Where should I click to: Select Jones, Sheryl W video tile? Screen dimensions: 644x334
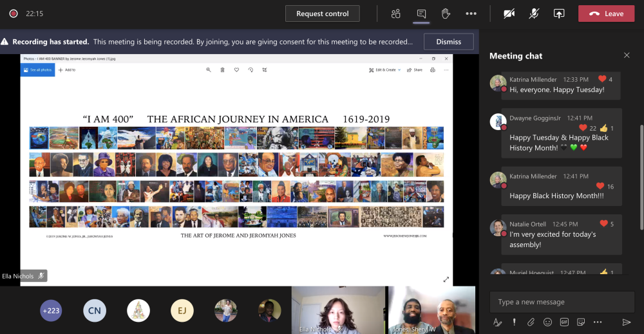click(431, 310)
